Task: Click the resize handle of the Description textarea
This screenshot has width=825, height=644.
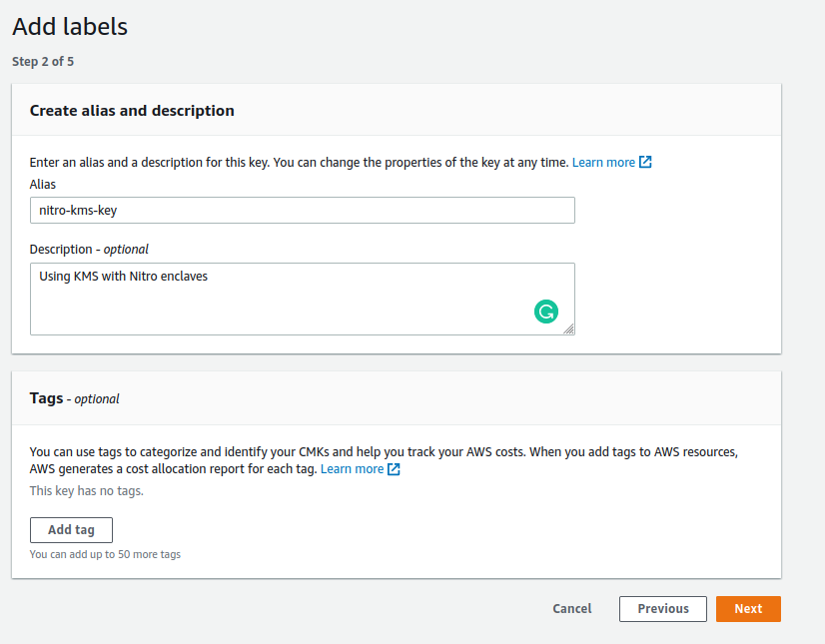Action: pos(568,328)
